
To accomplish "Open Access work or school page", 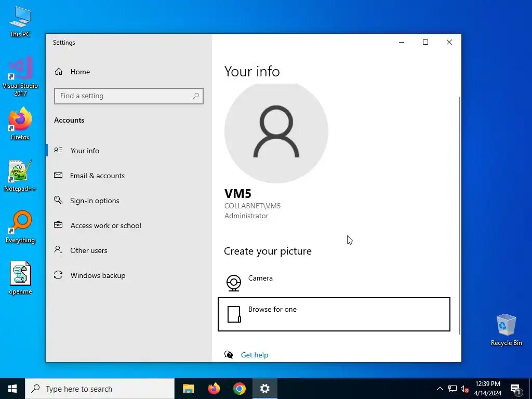I will coord(129,225).
